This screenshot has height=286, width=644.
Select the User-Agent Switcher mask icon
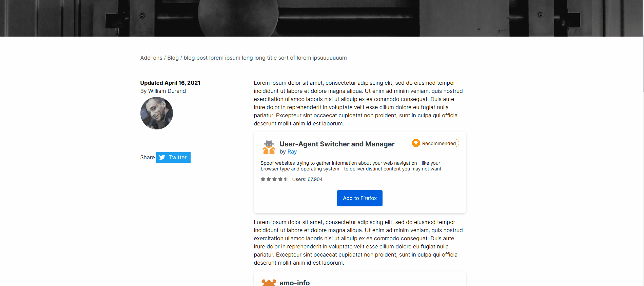(x=269, y=147)
